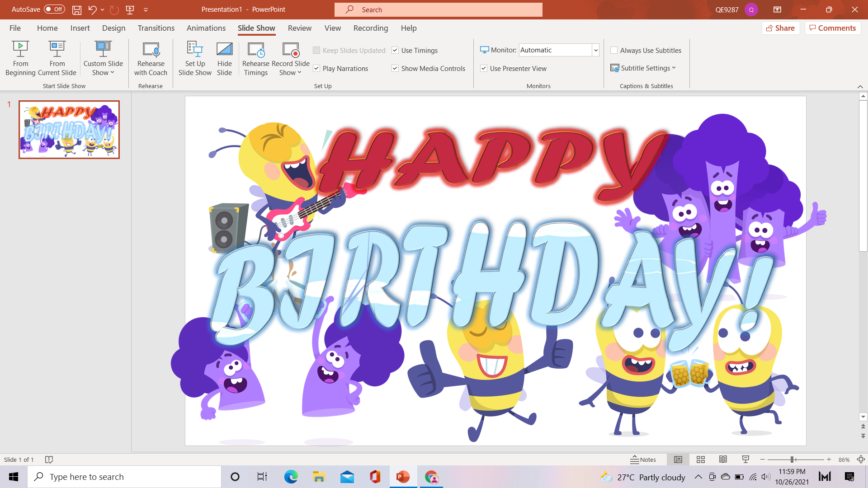868x488 pixels.
Task: Uncheck Play Narrations
Action: click(x=316, y=68)
